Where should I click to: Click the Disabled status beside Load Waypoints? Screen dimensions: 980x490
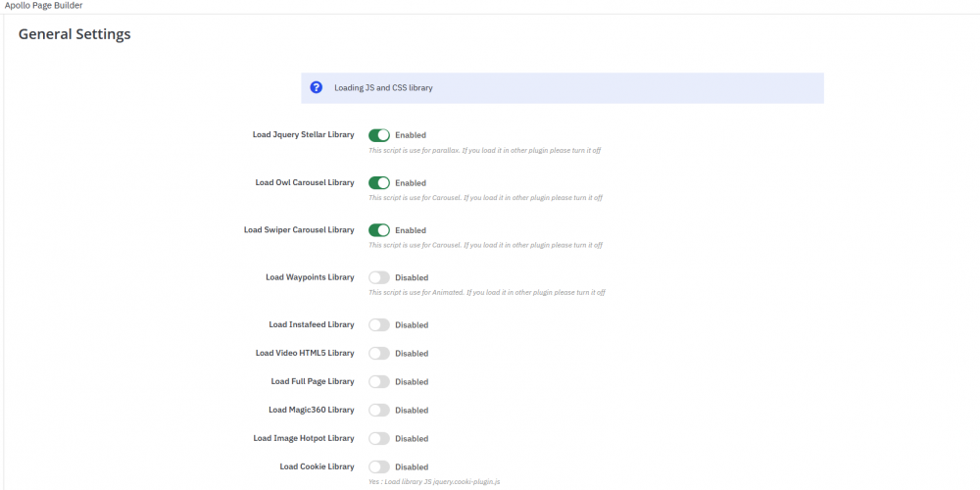coord(412,278)
